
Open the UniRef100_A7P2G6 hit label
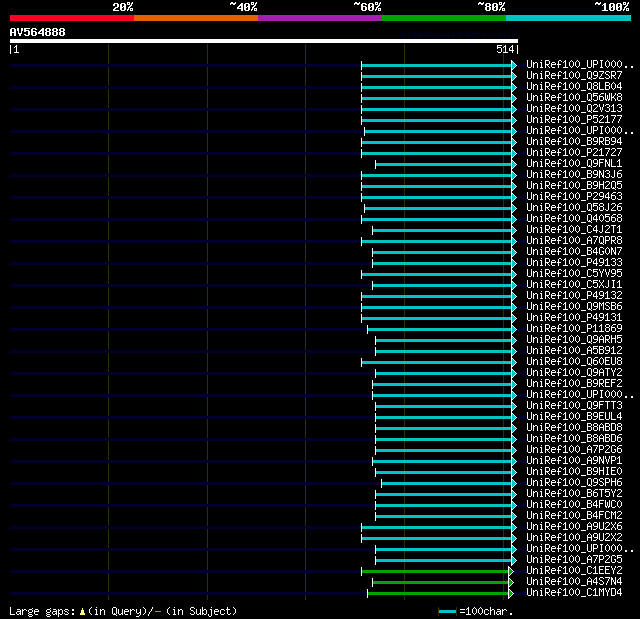click(x=574, y=450)
